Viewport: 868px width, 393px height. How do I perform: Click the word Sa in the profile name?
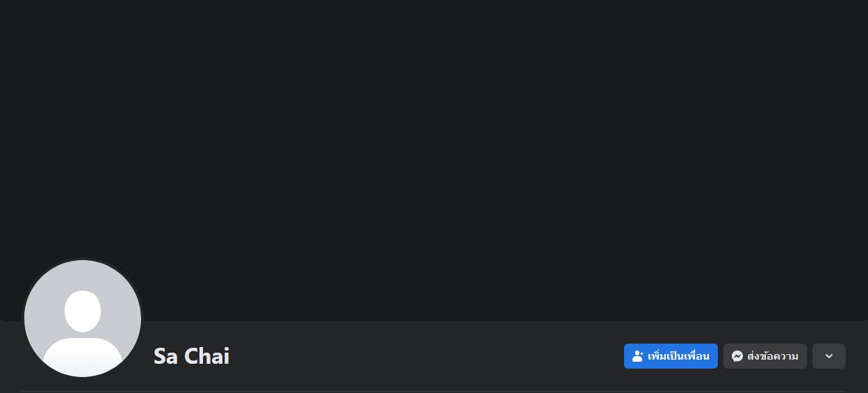tap(165, 356)
